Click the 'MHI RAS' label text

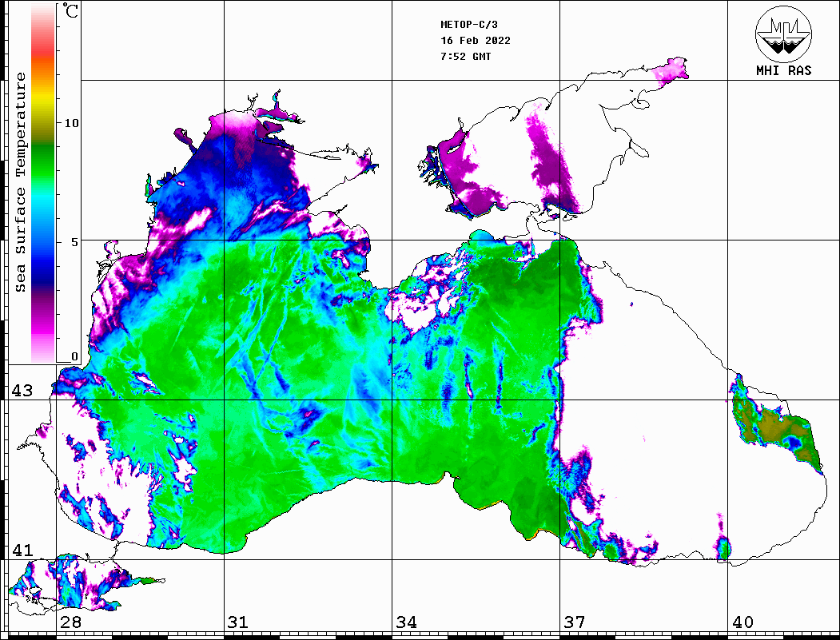point(784,70)
